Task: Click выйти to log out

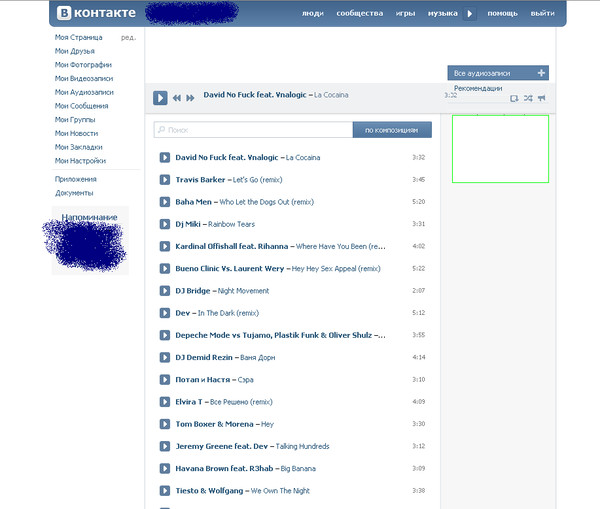Action: click(542, 13)
